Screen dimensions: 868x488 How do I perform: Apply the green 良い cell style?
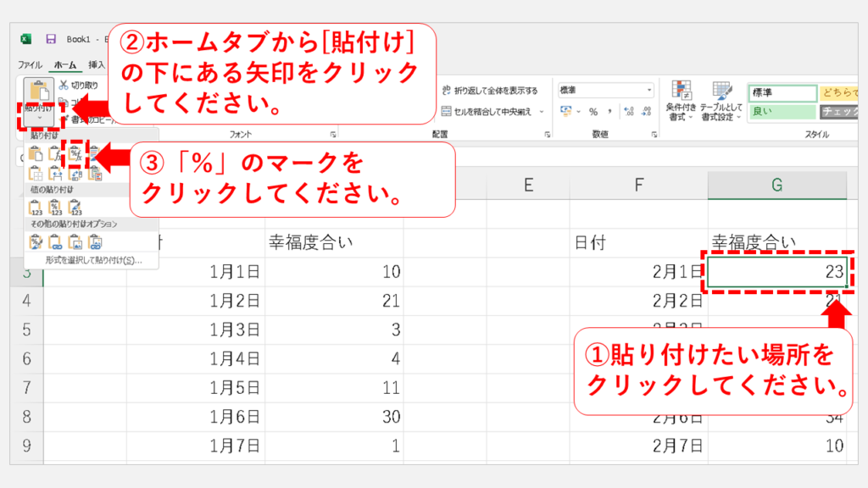coord(781,111)
